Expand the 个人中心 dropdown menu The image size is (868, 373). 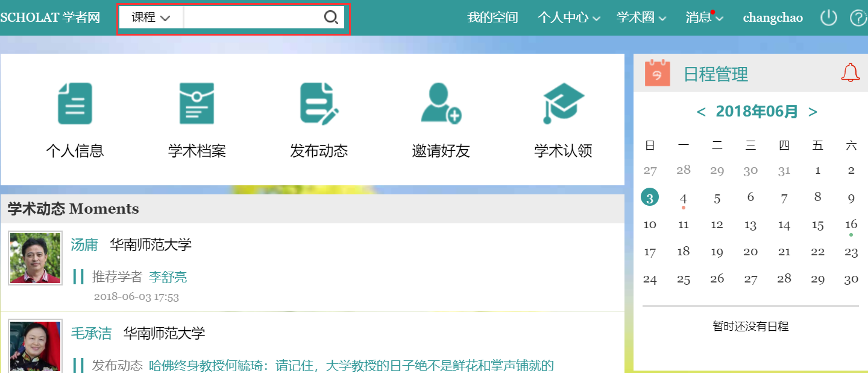coord(568,18)
